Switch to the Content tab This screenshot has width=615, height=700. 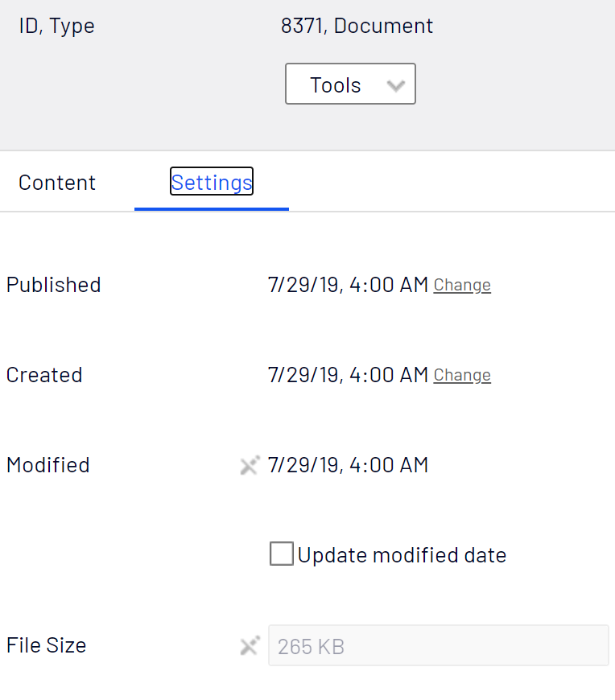[x=57, y=183]
